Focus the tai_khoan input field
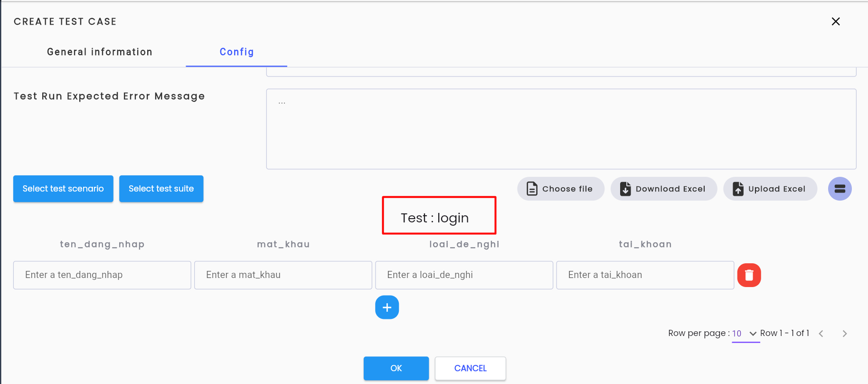This screenshot has width=868, height=384. (645, 275)
